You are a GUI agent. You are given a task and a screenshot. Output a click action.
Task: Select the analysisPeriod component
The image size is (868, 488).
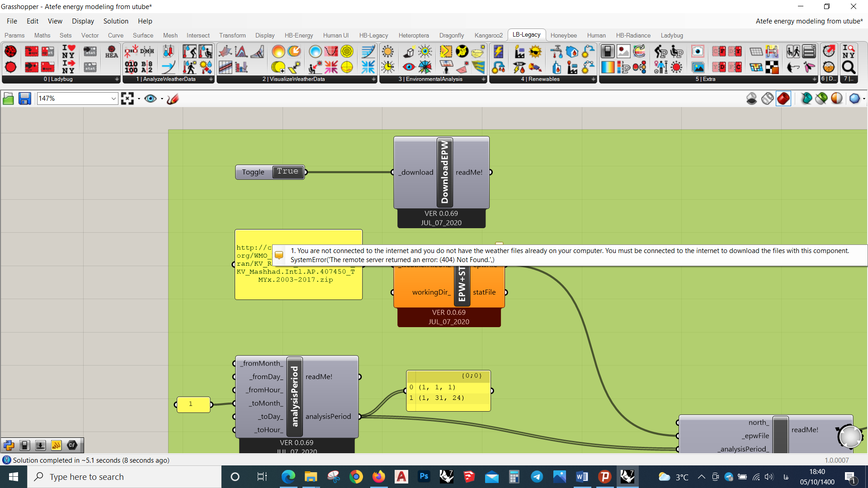(295, 396)
